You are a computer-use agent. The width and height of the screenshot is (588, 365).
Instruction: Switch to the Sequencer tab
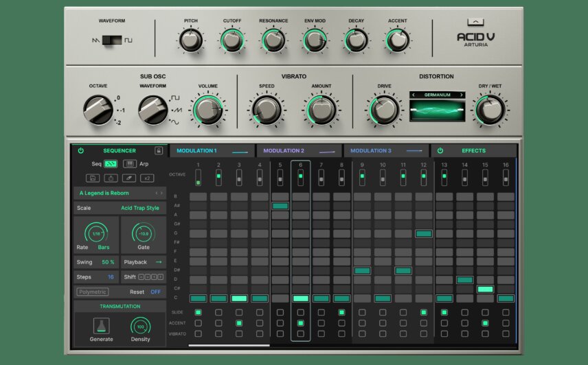coord(120,150)
